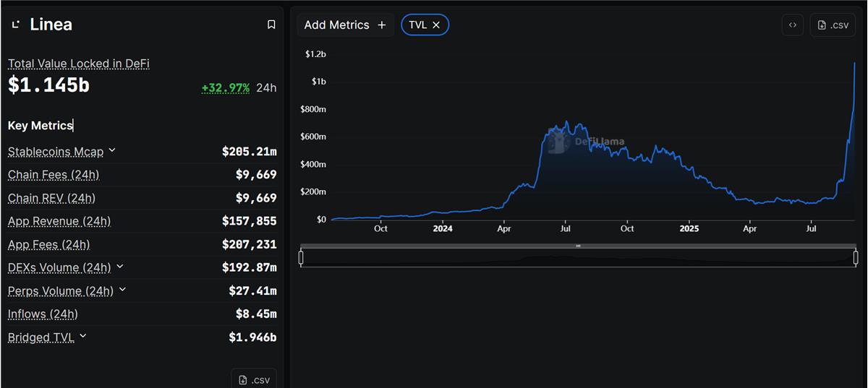Click the Chain REV (24h) label
The image size is (868, 388).
click(51, 198)
